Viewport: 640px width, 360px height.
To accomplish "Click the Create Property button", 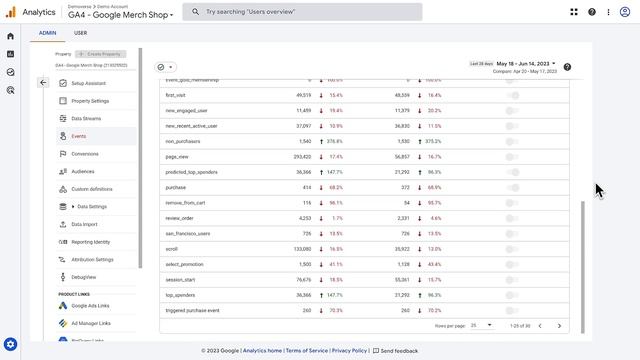I will 100,54.
